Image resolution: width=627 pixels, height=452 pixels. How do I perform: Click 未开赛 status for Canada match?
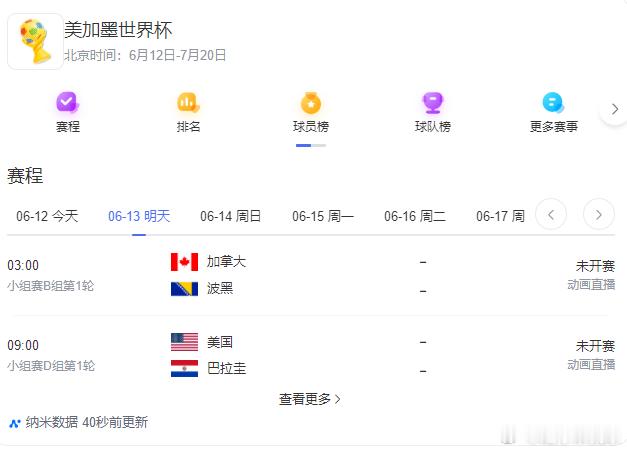tap(595, 266)
